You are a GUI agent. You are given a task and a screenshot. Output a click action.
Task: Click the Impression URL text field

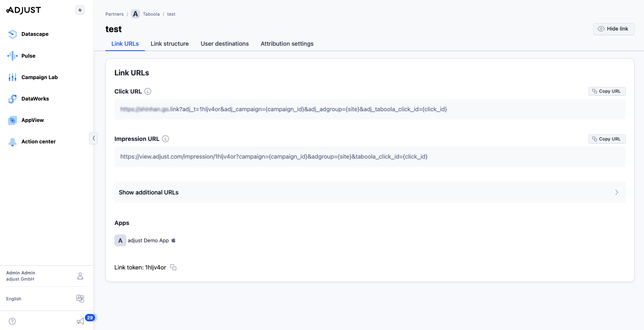point(370,157)
